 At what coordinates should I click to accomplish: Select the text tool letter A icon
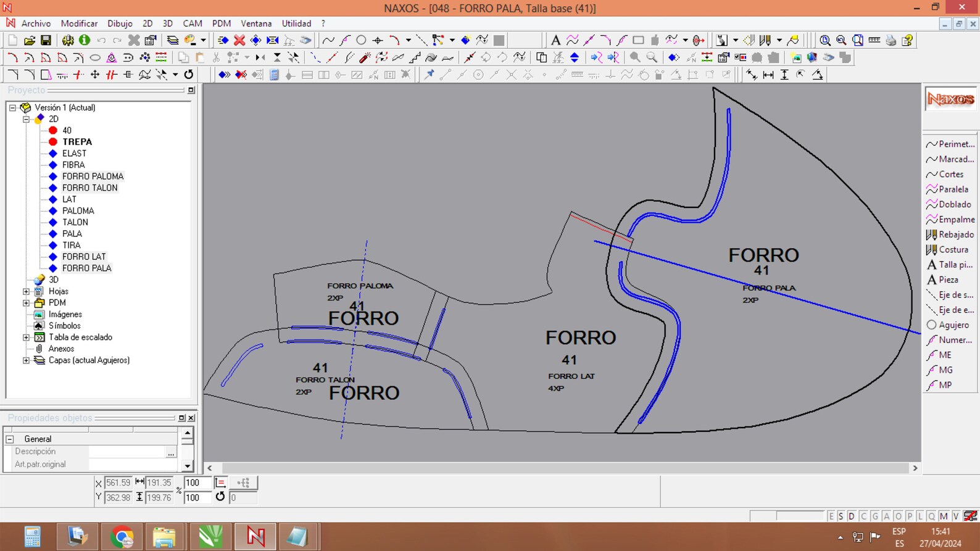(555, 40)
